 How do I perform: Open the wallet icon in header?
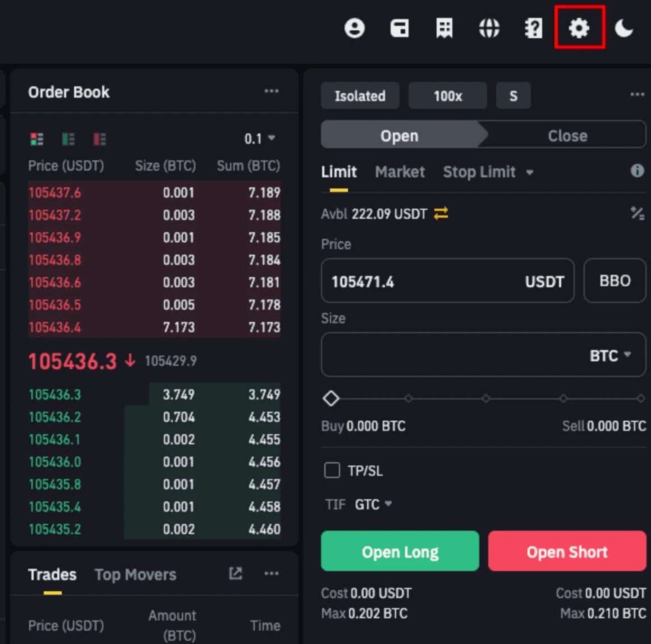(400, 28)
